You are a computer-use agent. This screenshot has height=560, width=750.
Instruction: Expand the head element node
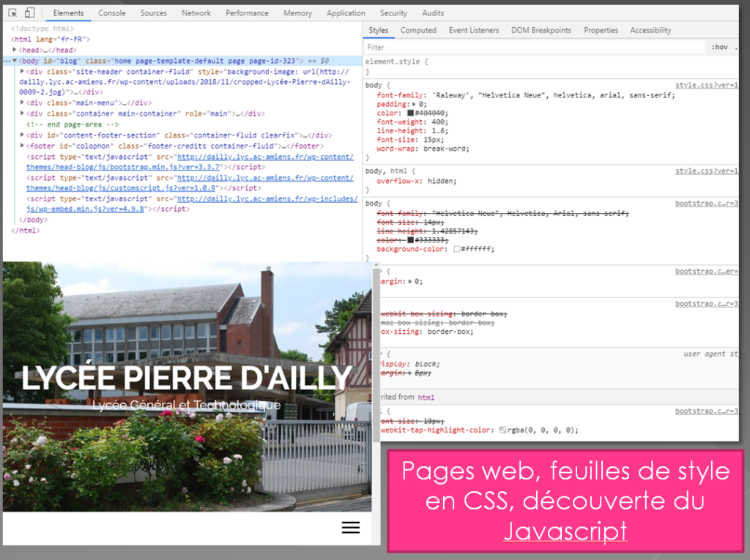coord(15,50)
